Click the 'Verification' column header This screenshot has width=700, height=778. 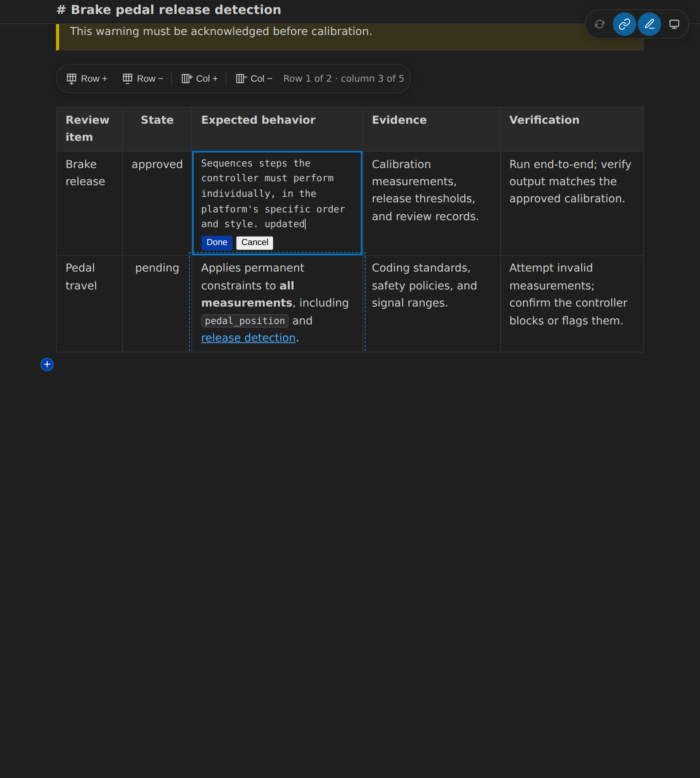[x=572, y=129]
